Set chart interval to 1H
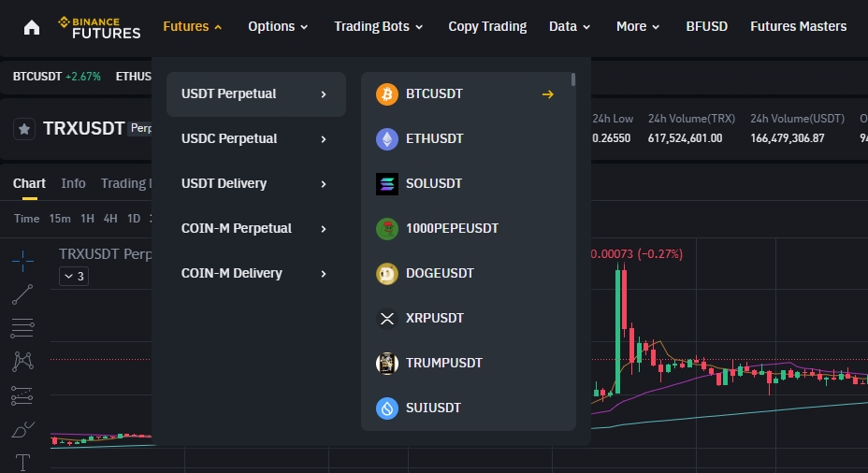Image resolution: width=868 pixels, height=473 pixels. tap(87, 219)
